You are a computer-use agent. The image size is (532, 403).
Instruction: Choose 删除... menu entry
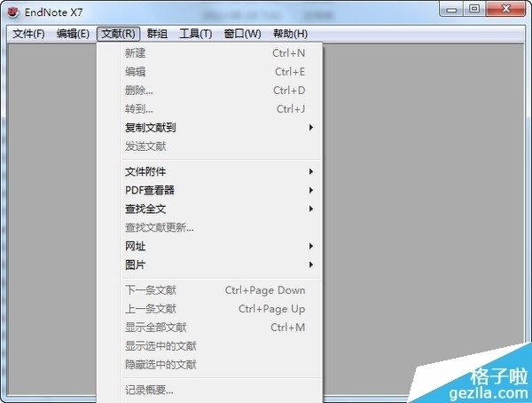pyautogui.click(x=209, y=91)
